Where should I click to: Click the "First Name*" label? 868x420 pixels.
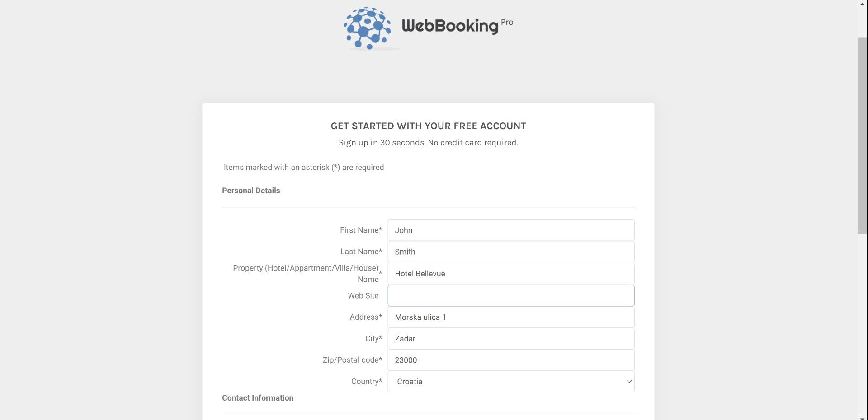point(361,230)
